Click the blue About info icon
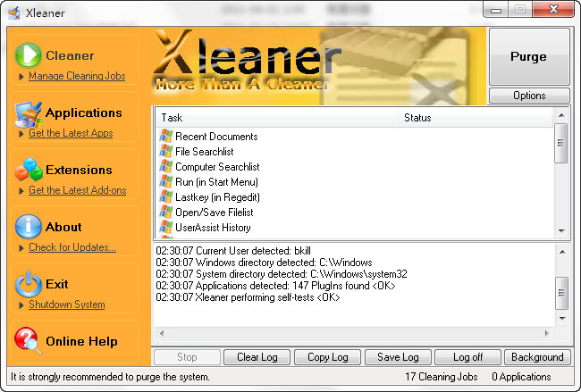This screenshot has width=581, height=392. [29, 227]
